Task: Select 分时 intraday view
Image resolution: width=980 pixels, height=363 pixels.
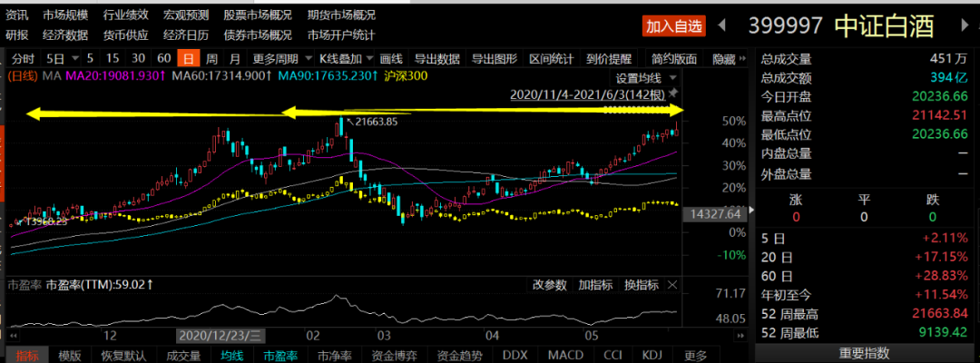Action: pyautogui.click(x=23, y=59)
